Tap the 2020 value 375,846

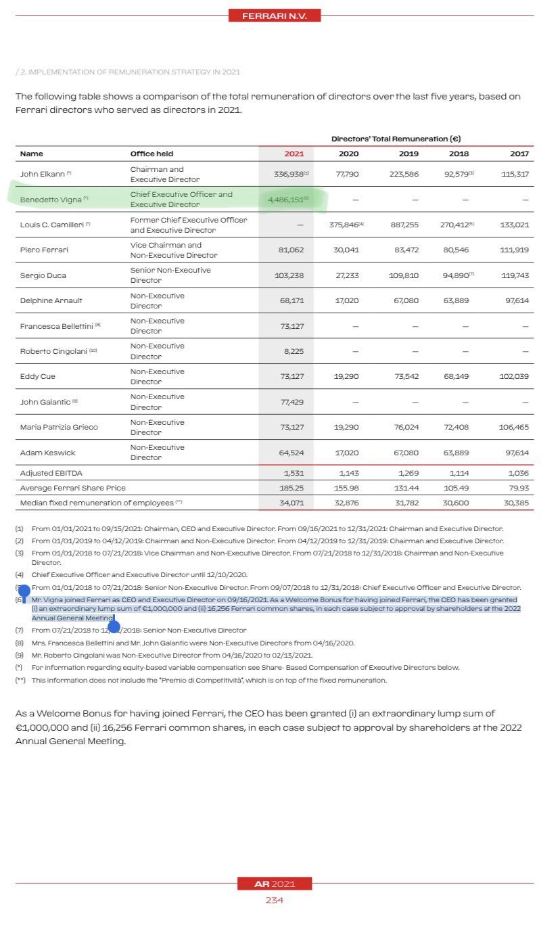(x=344, y=225)
